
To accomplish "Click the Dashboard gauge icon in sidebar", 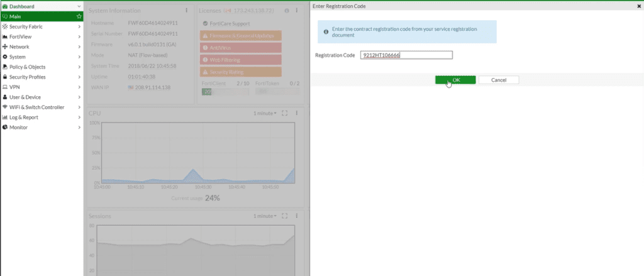I will pyautogui.click(x=5, y=6).
